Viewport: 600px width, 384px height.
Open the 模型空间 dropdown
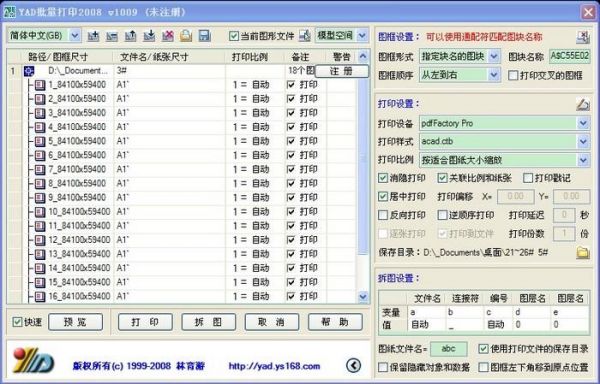coord(362,36)
